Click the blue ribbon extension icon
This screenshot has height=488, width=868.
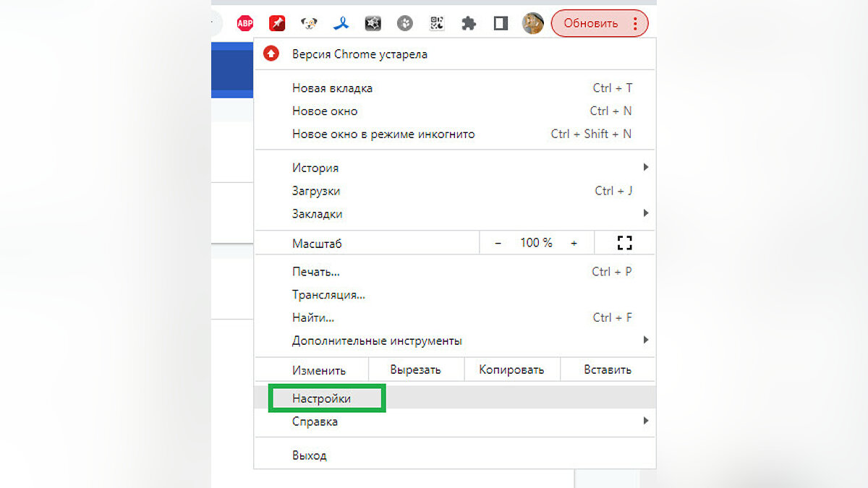(341, 23)
